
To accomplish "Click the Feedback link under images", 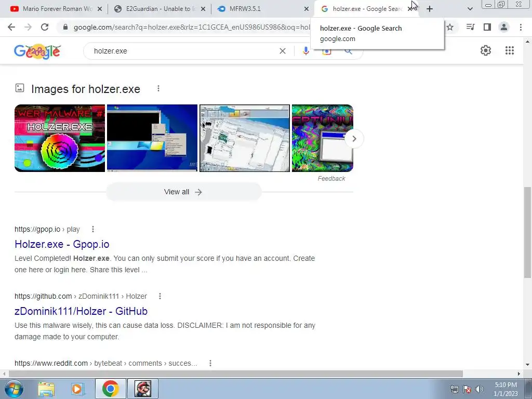I will [x=331, y=179].
